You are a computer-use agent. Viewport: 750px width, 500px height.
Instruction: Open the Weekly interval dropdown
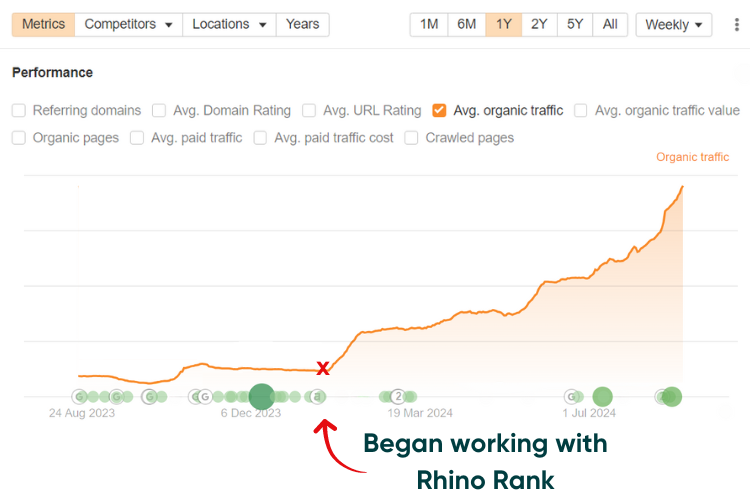coord(673,24)
